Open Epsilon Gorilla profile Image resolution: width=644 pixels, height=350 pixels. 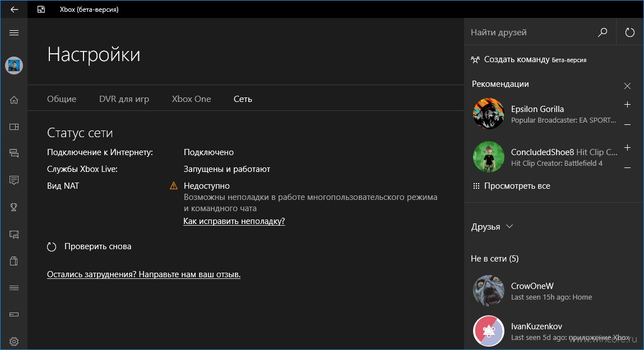pos(544,114)
